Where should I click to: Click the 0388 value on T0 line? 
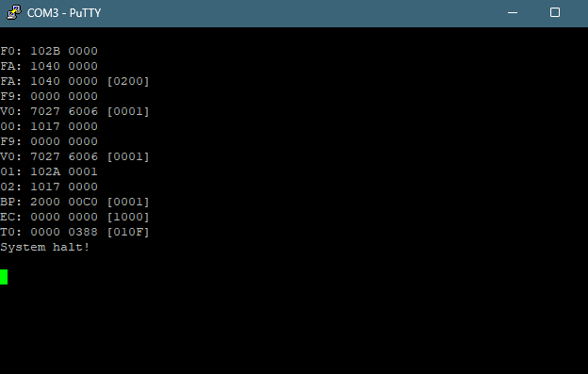click(x=83, y=232)
